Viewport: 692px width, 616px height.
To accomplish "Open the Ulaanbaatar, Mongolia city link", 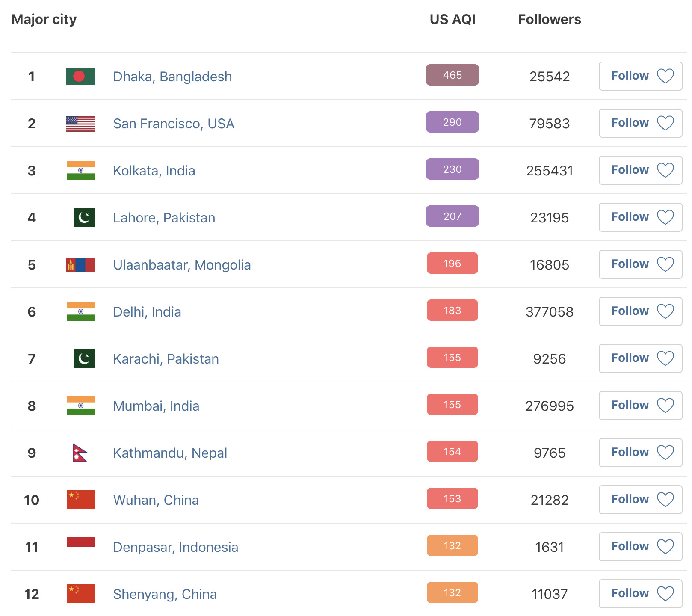I will (182, 265).
